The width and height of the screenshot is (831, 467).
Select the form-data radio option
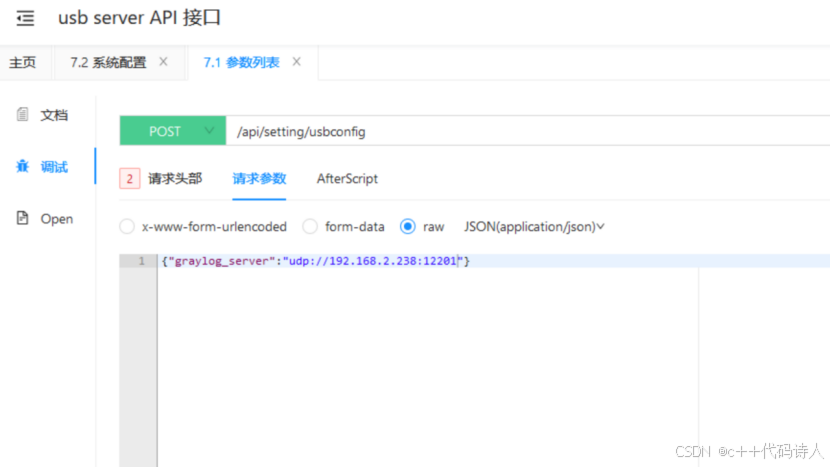310,227
